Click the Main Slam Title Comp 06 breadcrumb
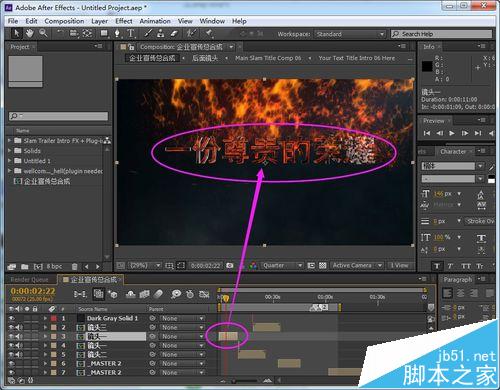Image resolution: width=500 pixels, height=390 pixels. [268, 58]
